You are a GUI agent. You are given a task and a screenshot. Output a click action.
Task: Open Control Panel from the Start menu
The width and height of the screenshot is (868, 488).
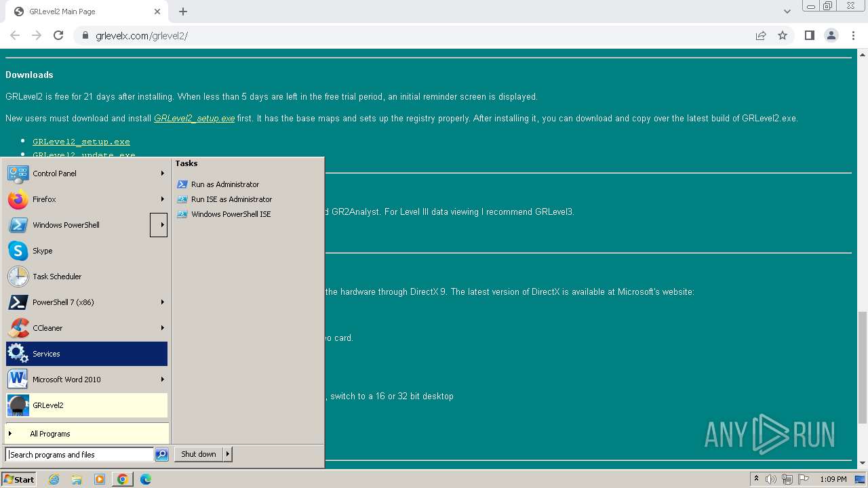click(86, 174)
